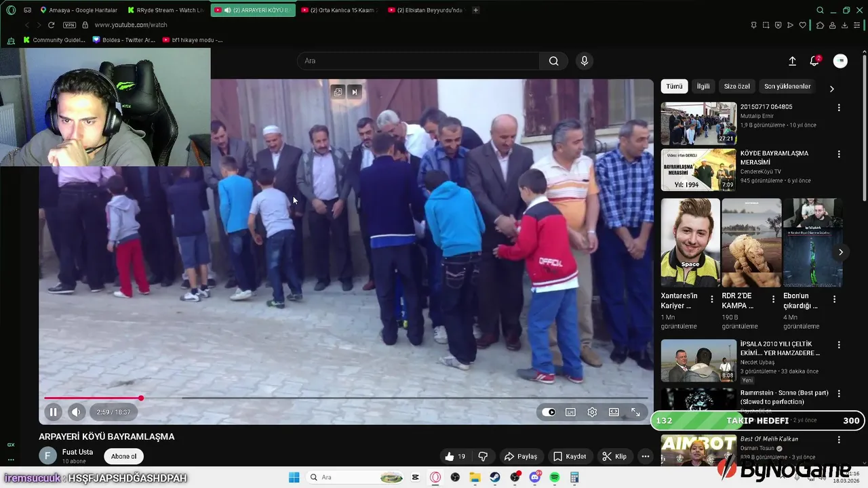The width and height of the screenshot is (868, 488).
Task: Subscribe with the Abone ol button
Action: pos(123,456)
